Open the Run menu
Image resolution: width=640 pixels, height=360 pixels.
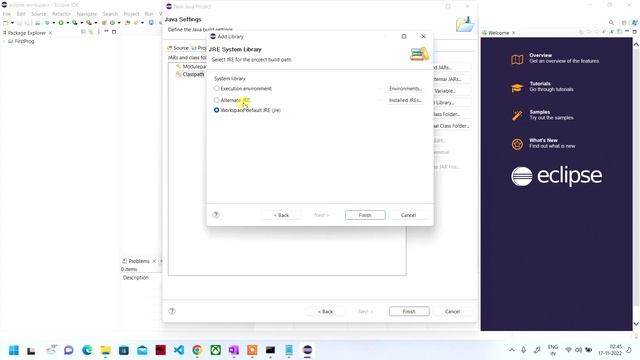[149, 14]
